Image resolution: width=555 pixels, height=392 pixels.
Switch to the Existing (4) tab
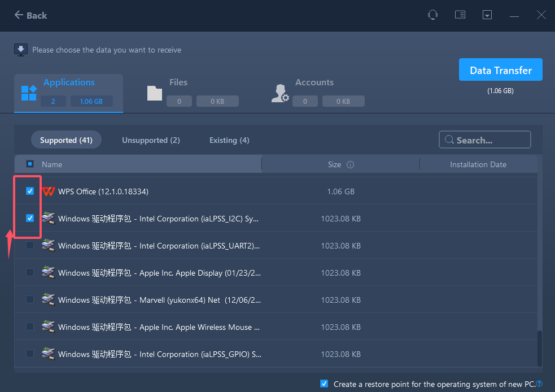229,140
